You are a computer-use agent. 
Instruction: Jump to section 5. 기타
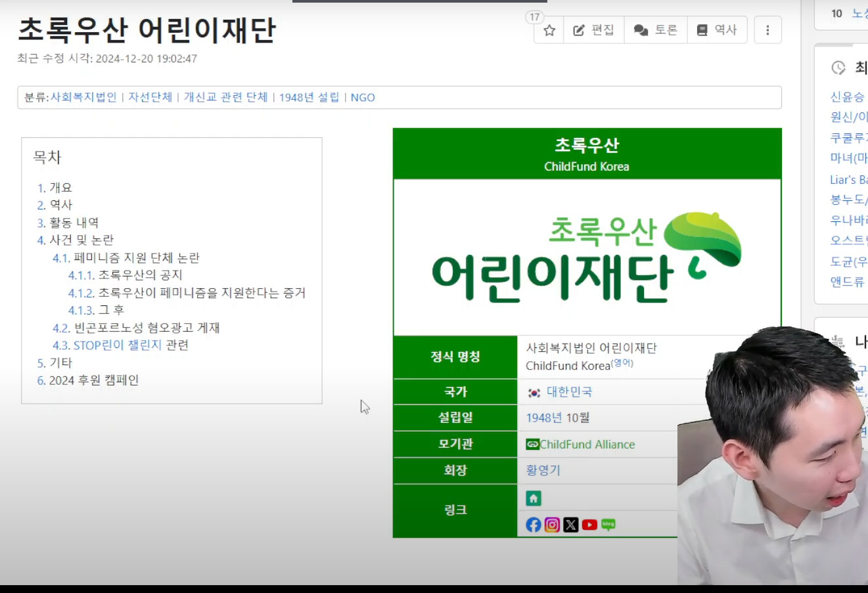(x=55, y=362)
